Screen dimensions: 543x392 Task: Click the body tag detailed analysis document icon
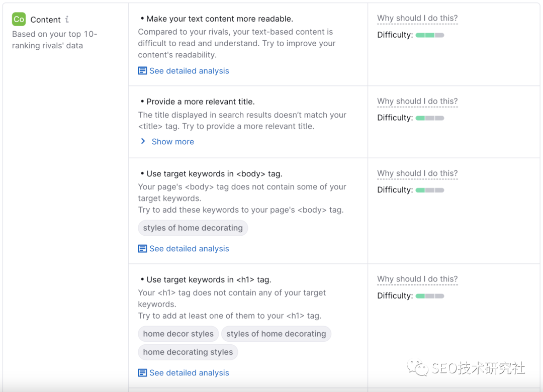click(142, 249)
